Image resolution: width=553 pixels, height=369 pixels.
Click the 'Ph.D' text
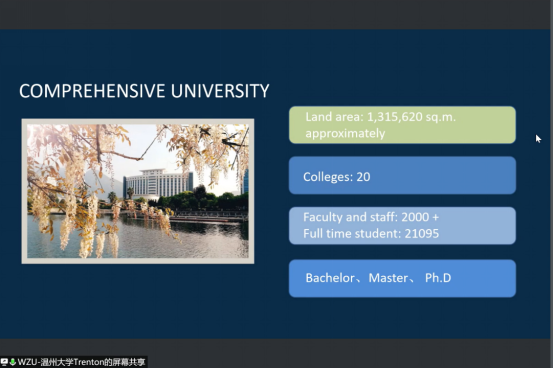point(438,278)
